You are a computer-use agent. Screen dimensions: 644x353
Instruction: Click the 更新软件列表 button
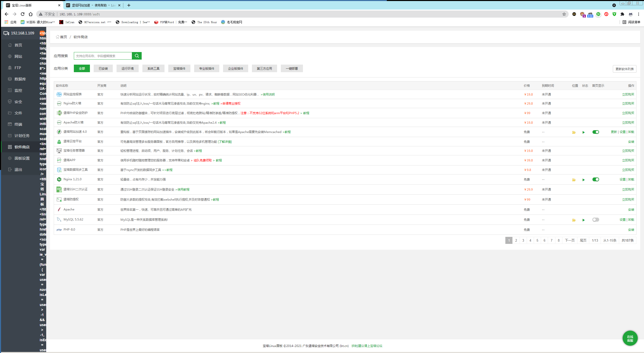tap(624, 69)
